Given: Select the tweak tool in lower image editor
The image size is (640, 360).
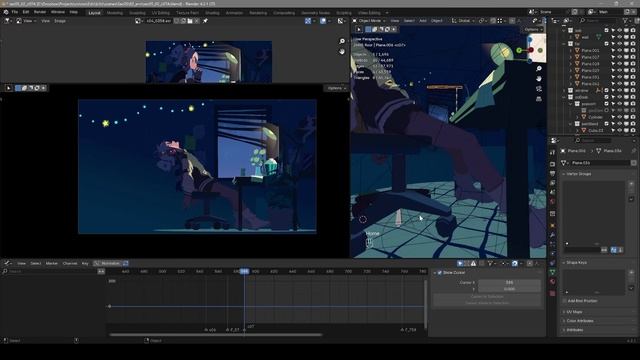Looking at the screenshot, I should click(9, 88).
